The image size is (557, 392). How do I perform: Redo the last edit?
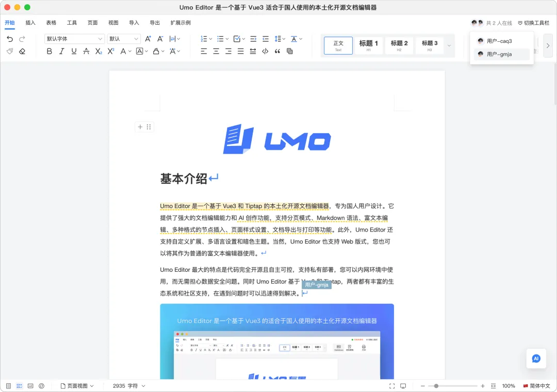click(22, 39)
